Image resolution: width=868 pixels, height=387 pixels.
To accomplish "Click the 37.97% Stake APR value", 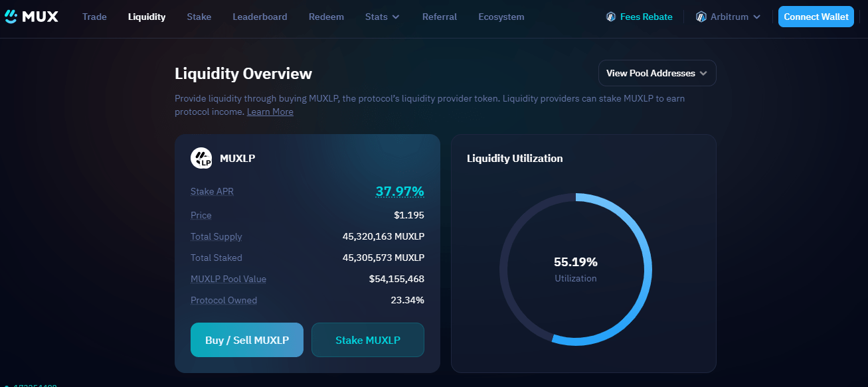I will click(x=400, y=192).
